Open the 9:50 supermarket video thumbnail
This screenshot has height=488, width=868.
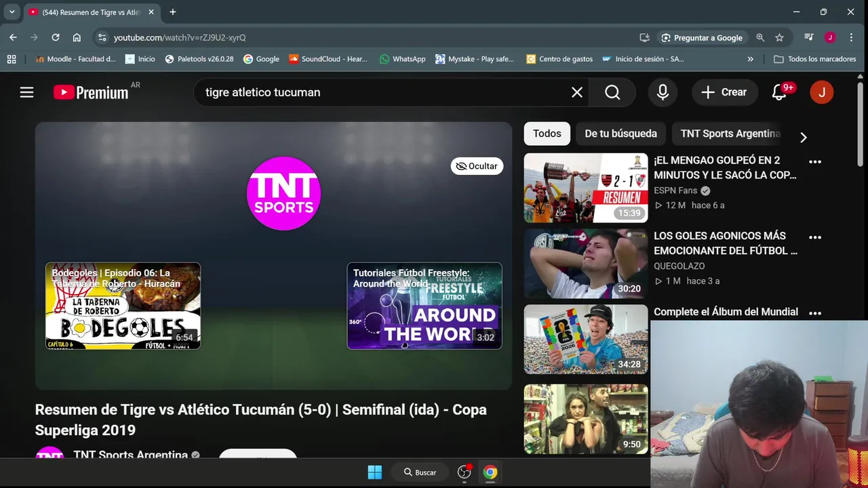586,419
